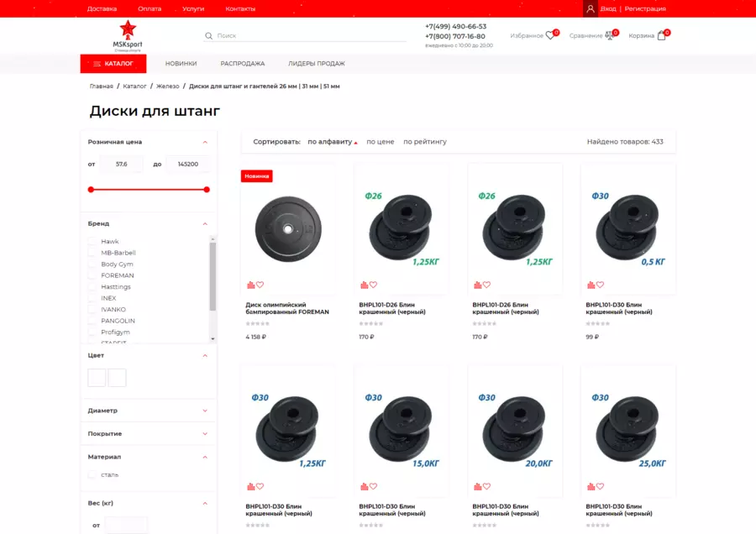Collapse the Бренд filter section
This screenshot has width=756, height=534.
tap(205, 223)
